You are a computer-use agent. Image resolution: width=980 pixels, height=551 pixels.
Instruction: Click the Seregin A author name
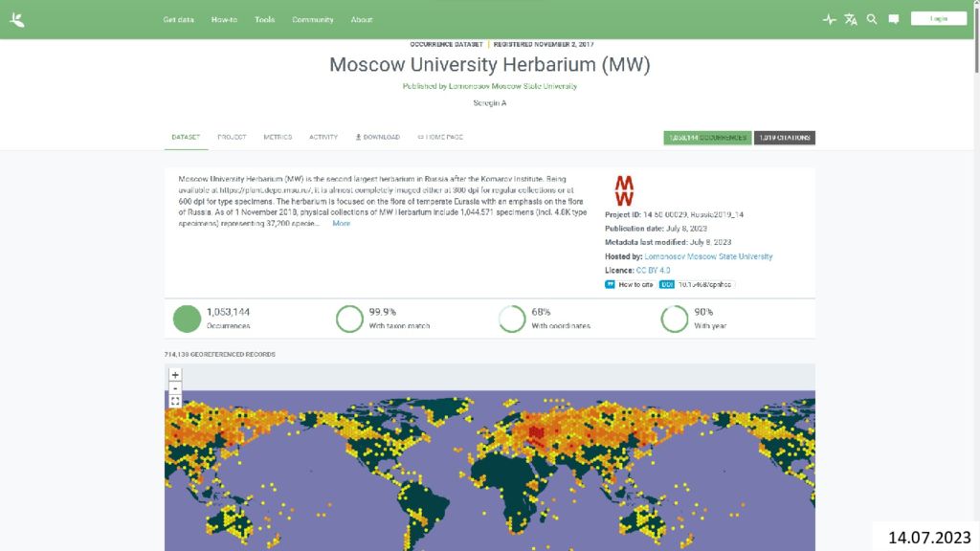[x=490, y=103]
